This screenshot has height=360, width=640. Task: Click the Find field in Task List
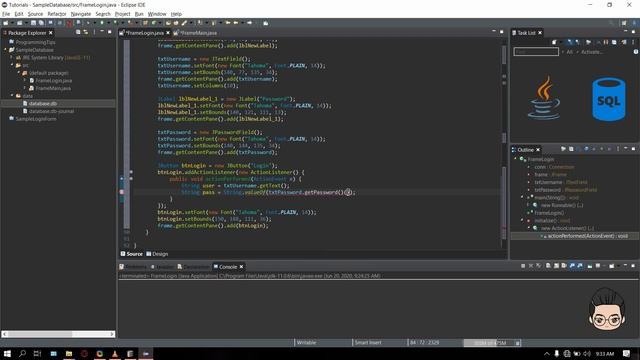click(536, 52)
